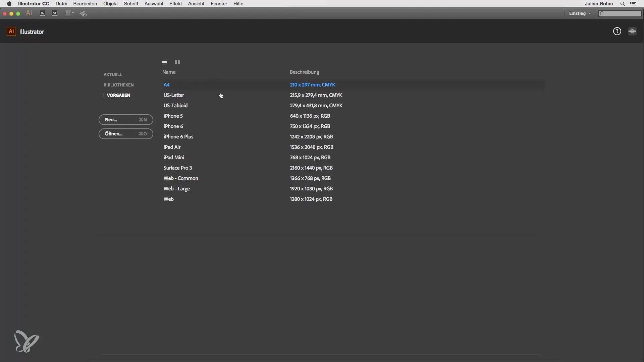Click the Beschreibung column header
Image resolution: width=644 pixels, height=362 pixels.
coord(305,72)
